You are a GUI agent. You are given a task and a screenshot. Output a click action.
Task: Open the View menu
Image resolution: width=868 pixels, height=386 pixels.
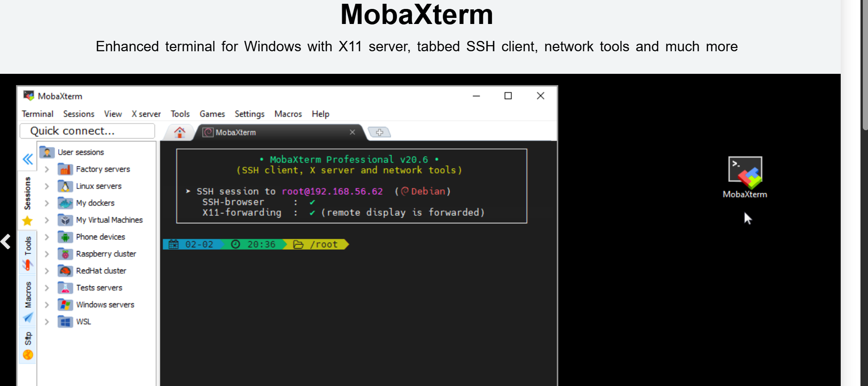pyautogui.click(x=113, y=114)
